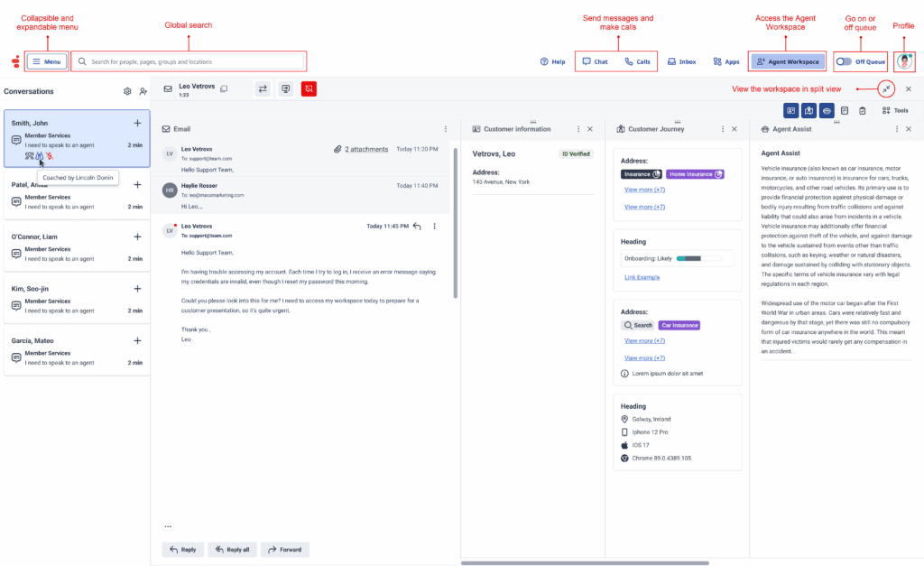
Task: Click the Reply all button
Action: coord(232,549)
